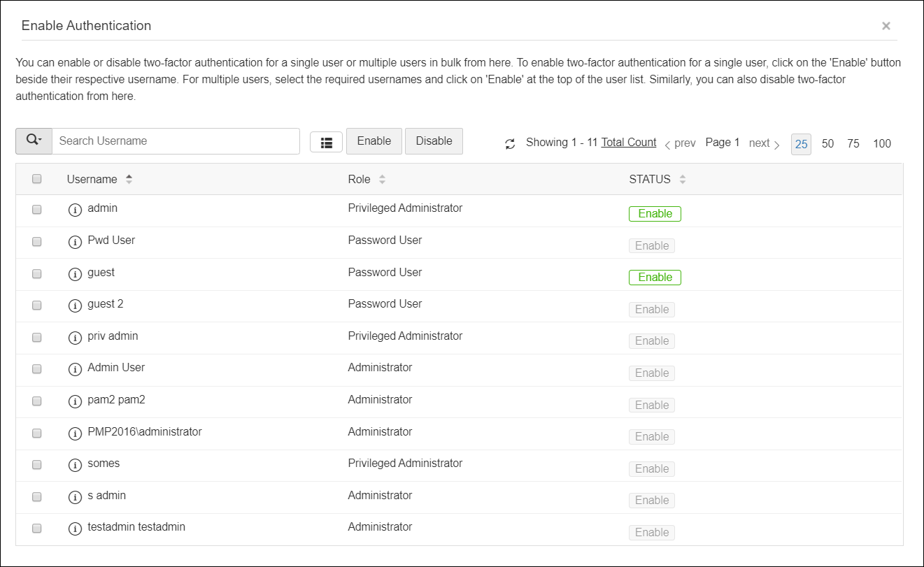Select the Admin User row checkbox

point(37,368)
